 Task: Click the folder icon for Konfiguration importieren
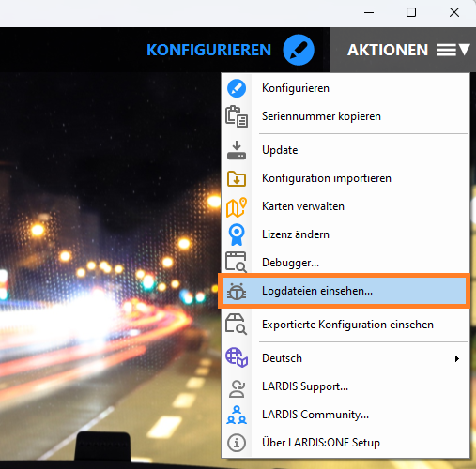click(237, 178)
